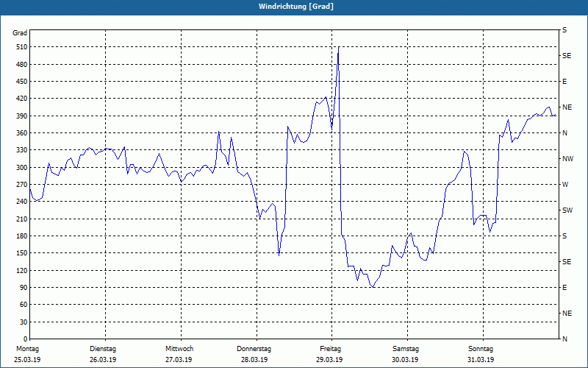Click the date 26.03.19

(x=103, y=360)
